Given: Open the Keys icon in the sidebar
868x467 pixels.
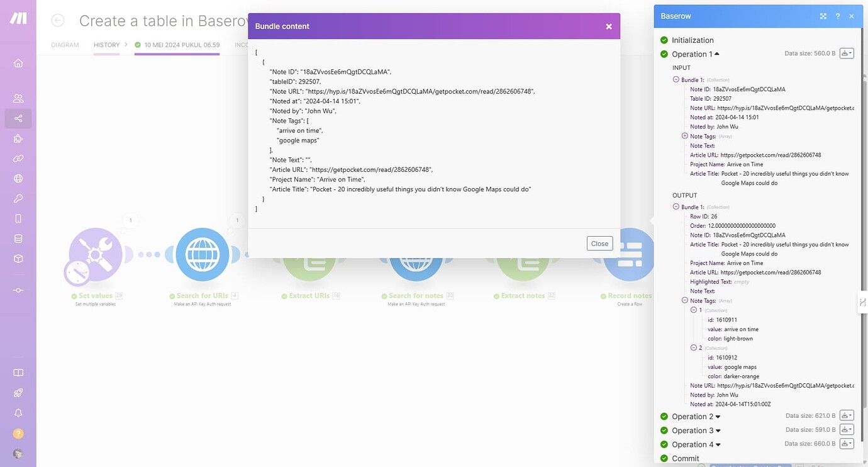Looking at the screenshot, I should click(18, 198).
